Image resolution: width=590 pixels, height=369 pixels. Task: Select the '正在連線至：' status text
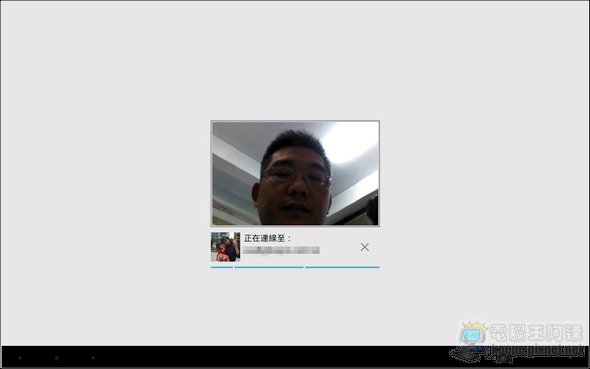[x=268, y=238]
